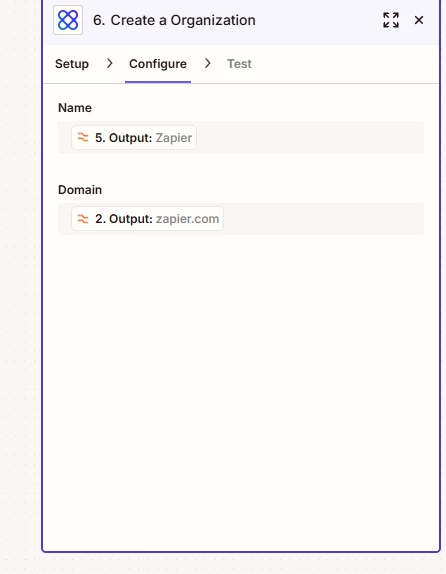This screenshot has height=574, width=446.
Task: Click the app logo icon in step header
Action: (68, 20)
